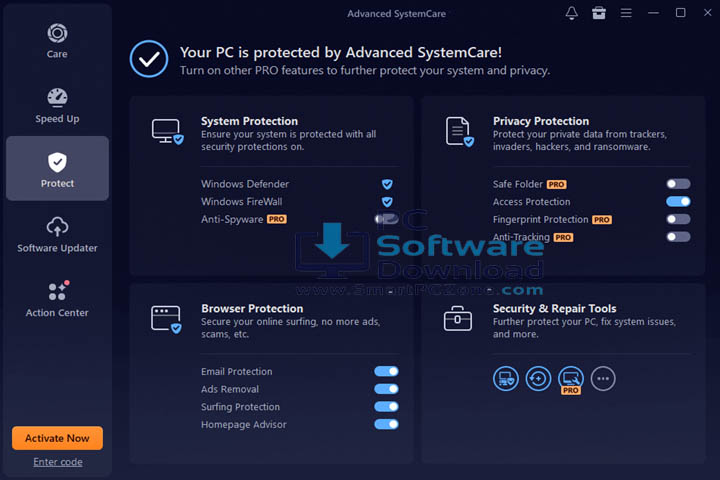Click the Fingerprint Protection PRO badge
This screenshot has height=480, width=720.
point(602,220)
